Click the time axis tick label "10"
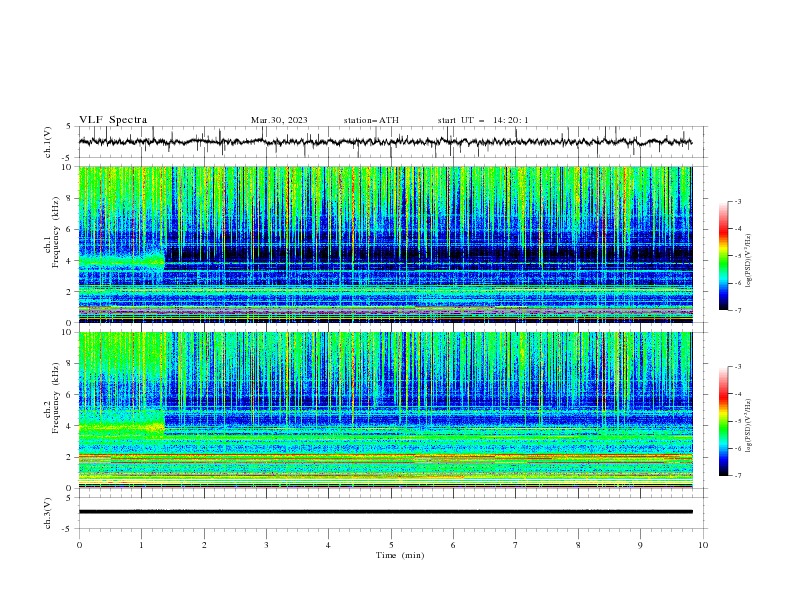This screenshot has width=792, height=612. tap(703, 545)
